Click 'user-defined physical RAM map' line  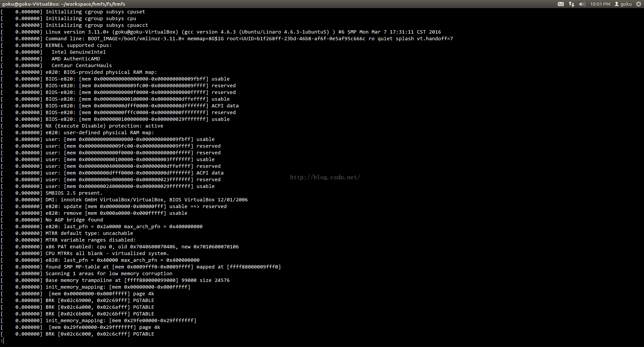tap(77, 133)
